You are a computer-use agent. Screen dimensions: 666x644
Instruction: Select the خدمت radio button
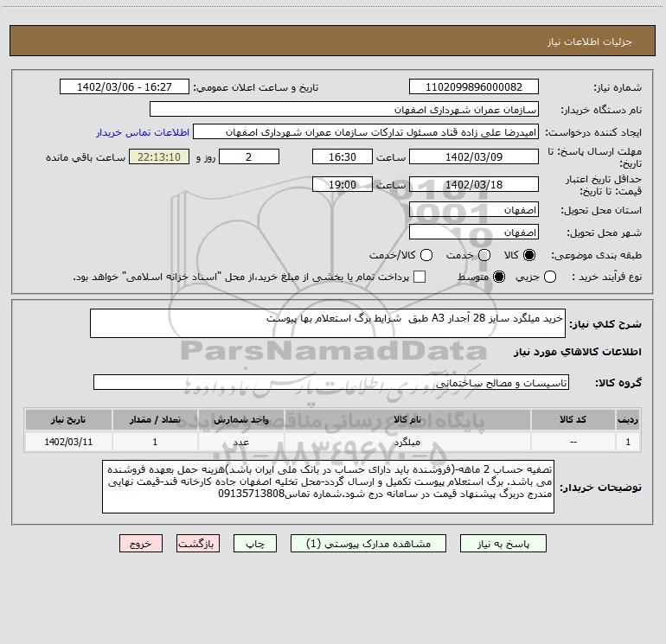(484, 255)
